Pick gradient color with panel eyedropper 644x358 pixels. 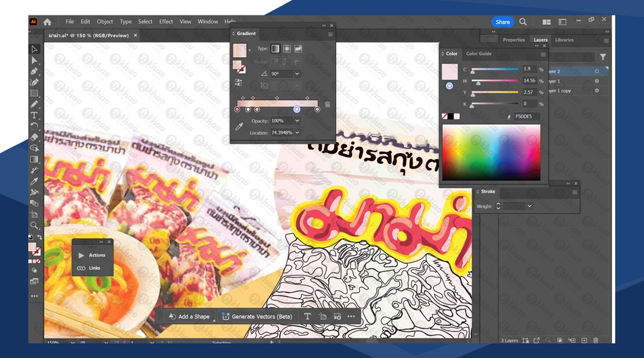coord(239,126)
